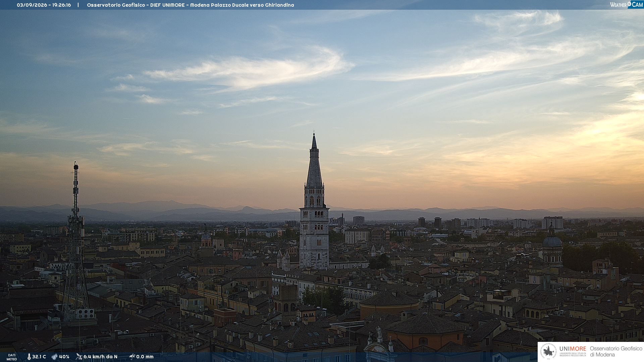Click the 6.4 km/h da N wind reading
The width and height of the screenshot is (644, 362).
pos(100,357)
